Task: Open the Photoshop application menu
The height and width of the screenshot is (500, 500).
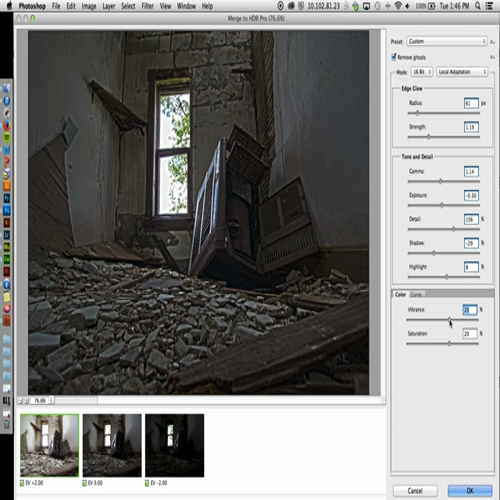Action: (x=32, y=6)
